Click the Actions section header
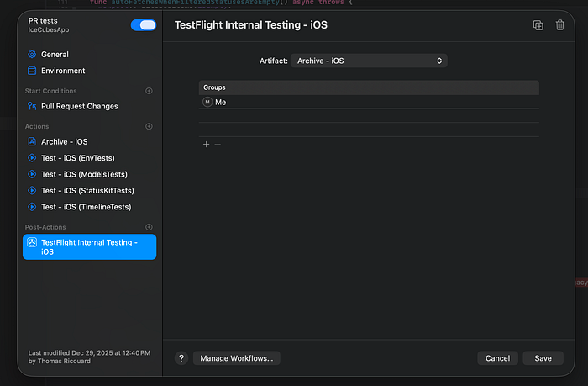 (37, 126)
